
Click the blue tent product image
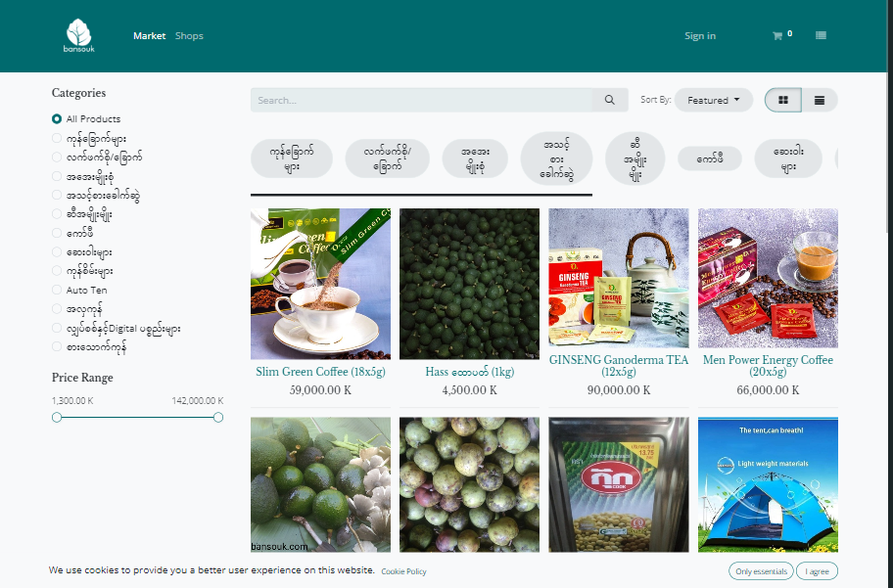[768, 485]
